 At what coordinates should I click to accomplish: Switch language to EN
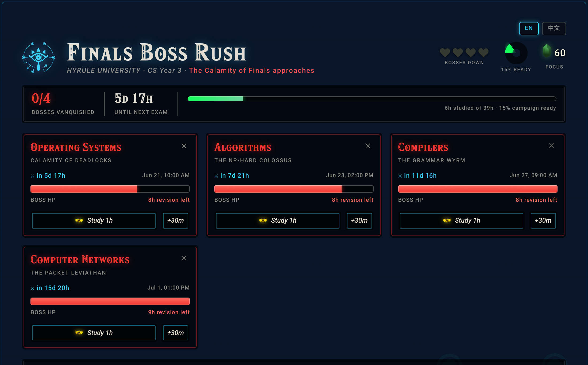pyautogui.click(x=529, y=28)
